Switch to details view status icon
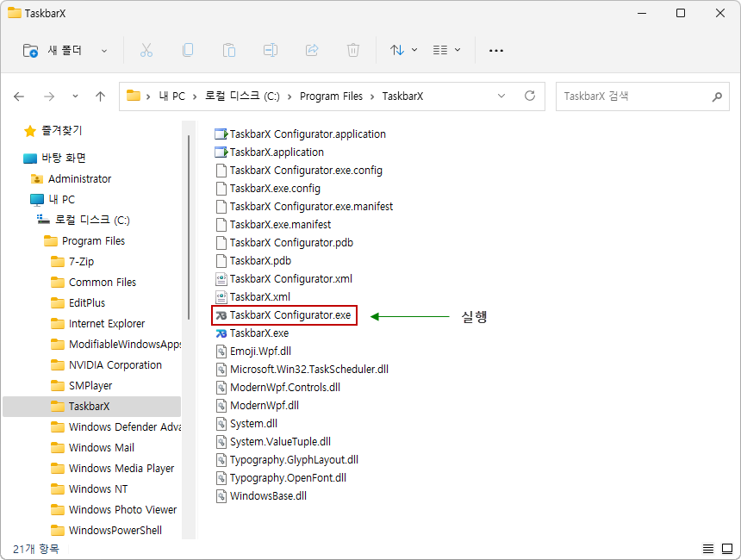This screenshot has width=741, height=560. [x=708, y=549]
